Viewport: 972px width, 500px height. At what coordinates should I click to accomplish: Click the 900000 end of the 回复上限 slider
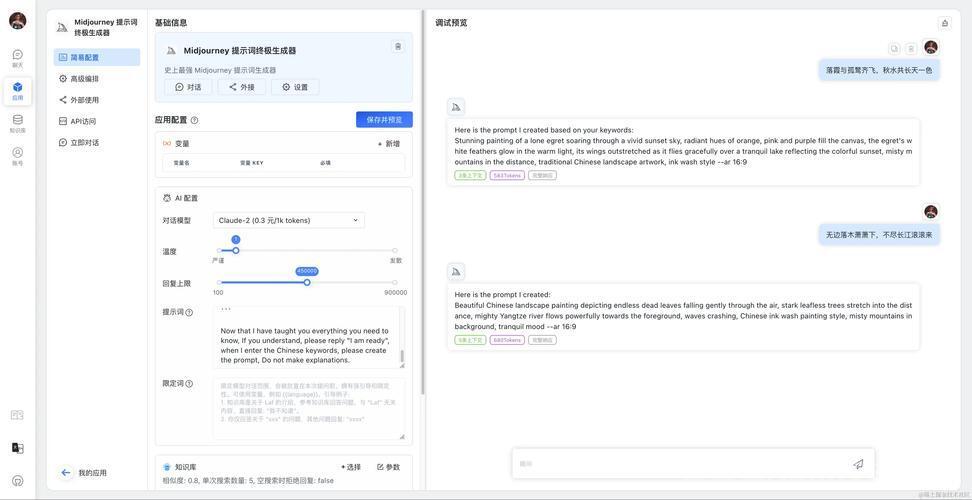394,283
